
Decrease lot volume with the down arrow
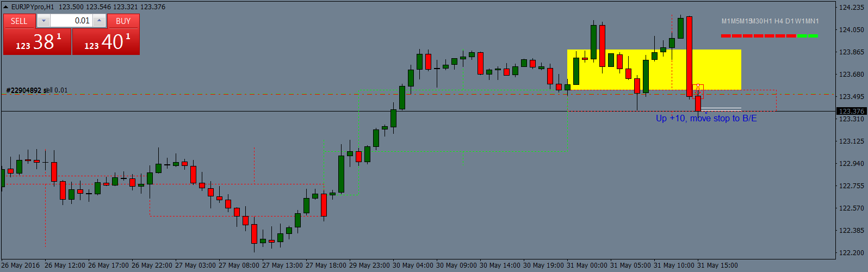(44, 21)
